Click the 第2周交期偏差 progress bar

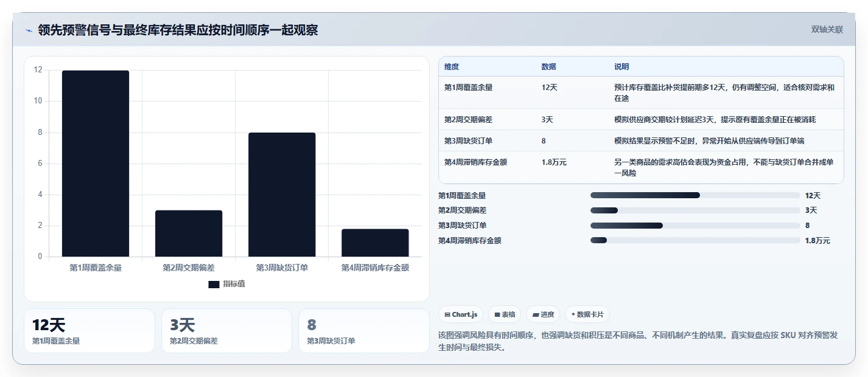[x=695, y=210]
